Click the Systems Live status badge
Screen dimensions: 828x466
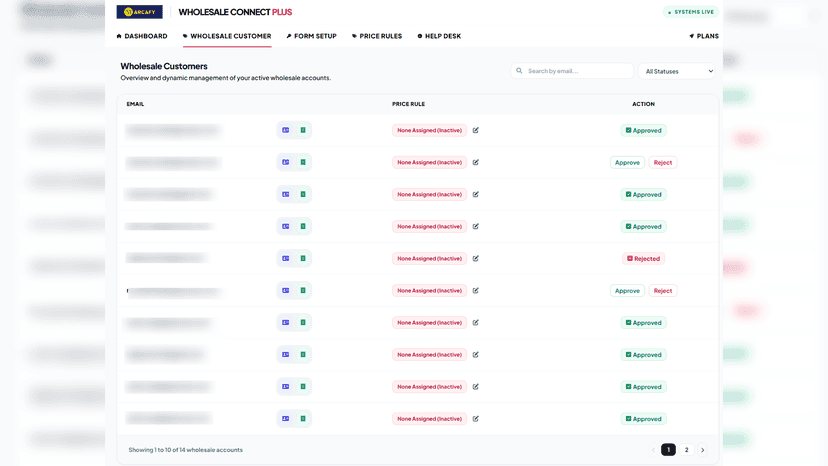(691, 12)
